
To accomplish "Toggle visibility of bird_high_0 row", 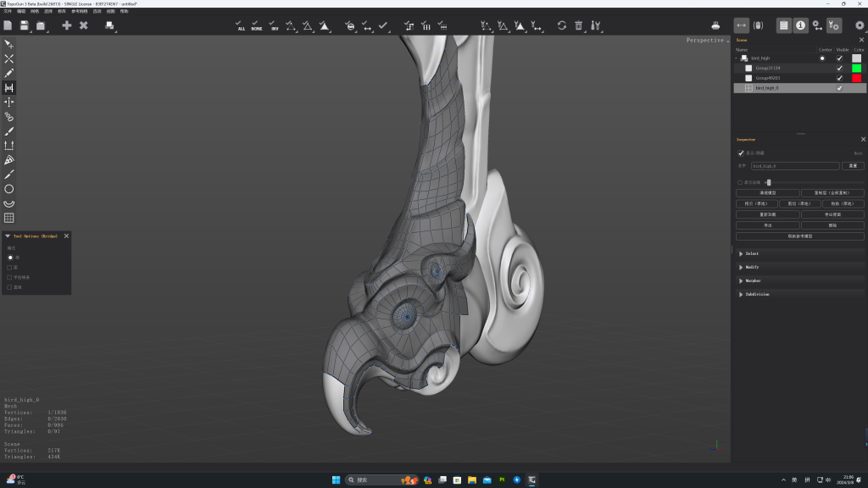I will 839,88.
